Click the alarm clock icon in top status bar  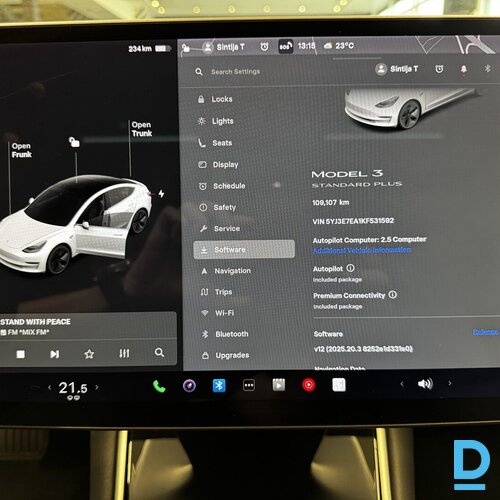[264, 47]
